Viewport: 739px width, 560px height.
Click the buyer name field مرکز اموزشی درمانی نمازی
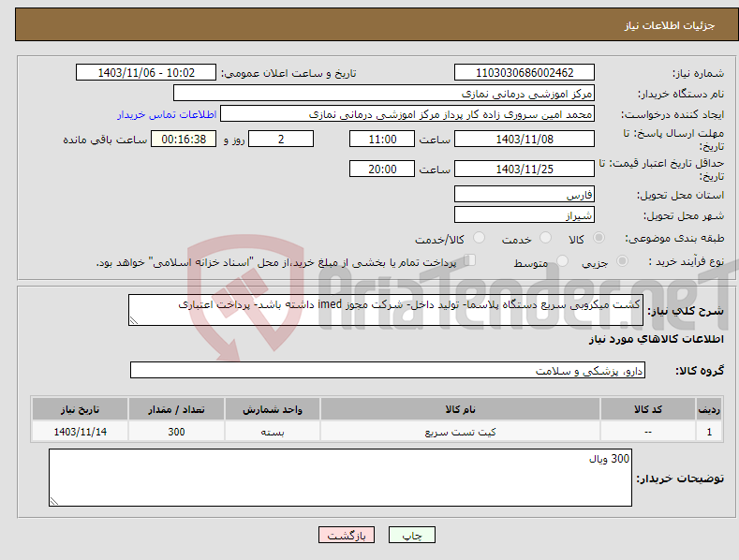coord(384,94)
